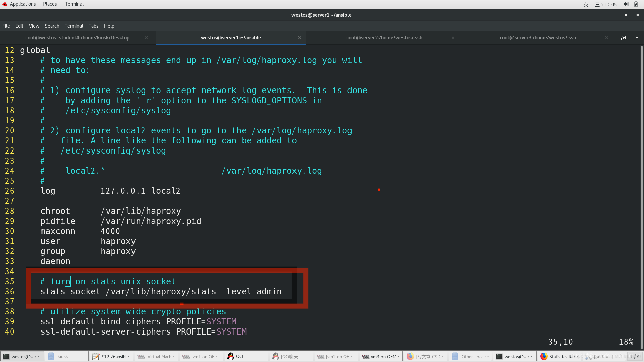Switch to root@server3 .ssh tab

(538, 38)
